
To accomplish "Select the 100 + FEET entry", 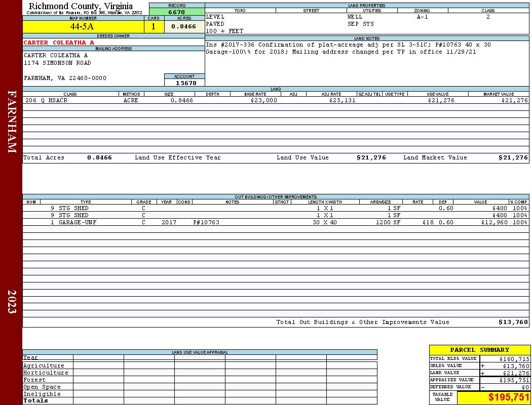I will coord(224,31).
